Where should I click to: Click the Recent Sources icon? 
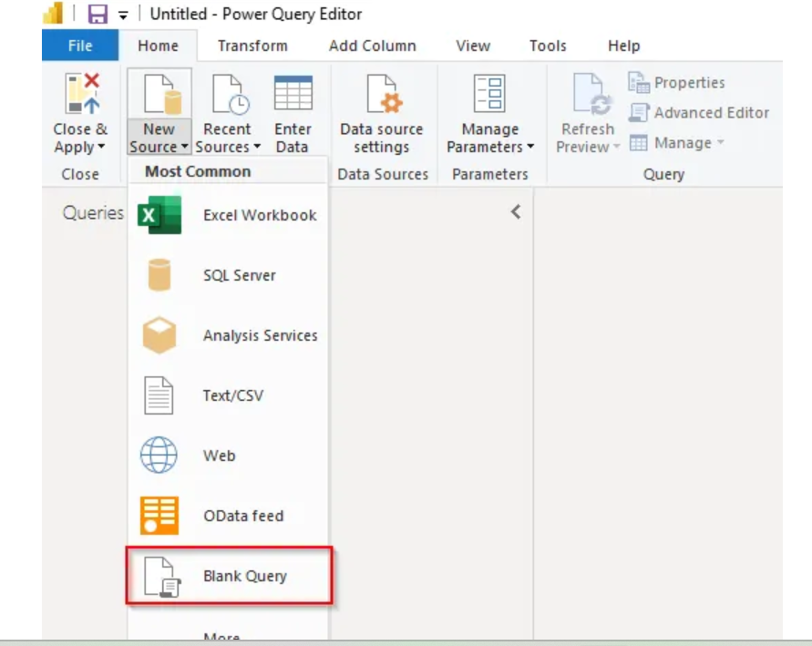(230, 94)
